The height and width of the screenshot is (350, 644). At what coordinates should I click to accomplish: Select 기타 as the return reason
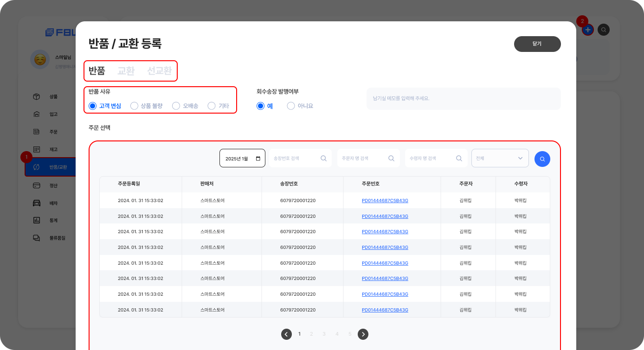point(218,106)
